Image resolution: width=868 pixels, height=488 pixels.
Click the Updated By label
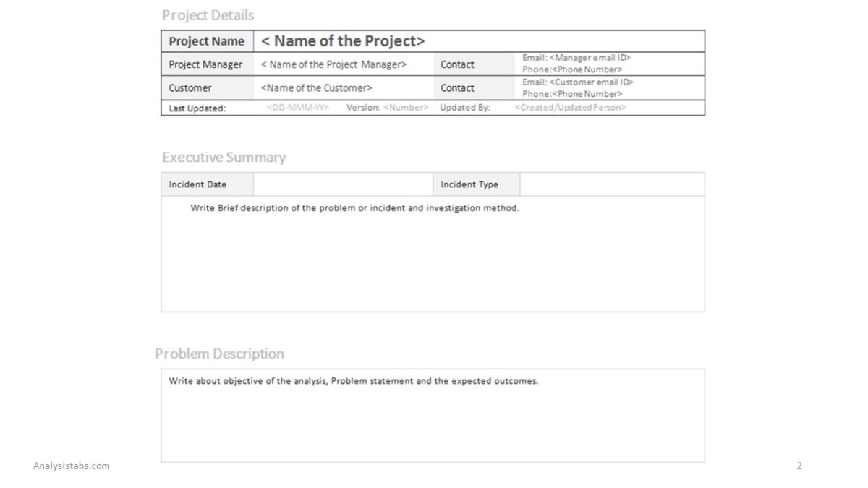pos(465,108)
